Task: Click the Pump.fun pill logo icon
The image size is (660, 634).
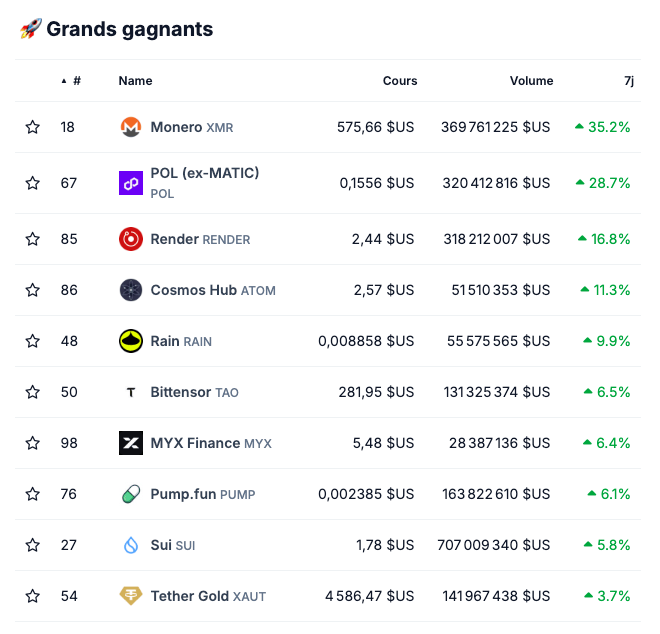Action: coord(131,494)
